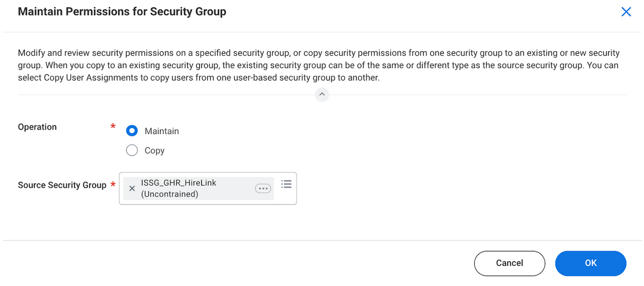Click the red asterisk beside Source Security Group
This screenshot has height=286, width=644.
(113, 185)
